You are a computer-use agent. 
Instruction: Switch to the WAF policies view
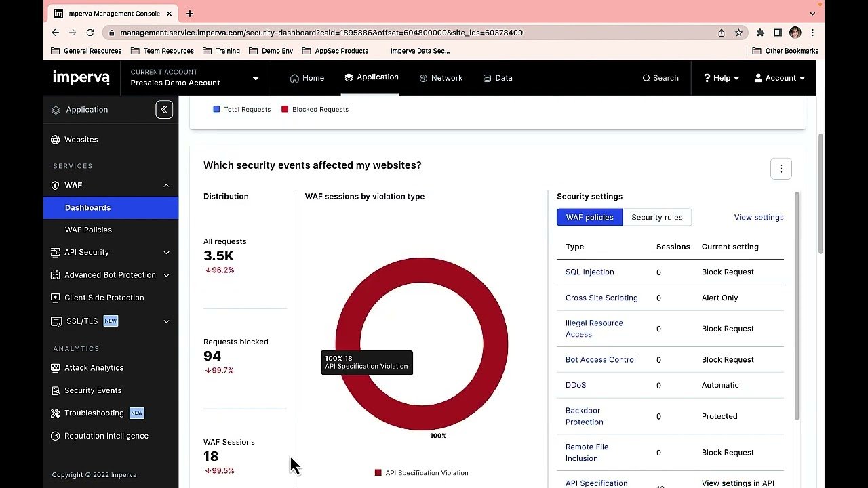pos(589,218)
